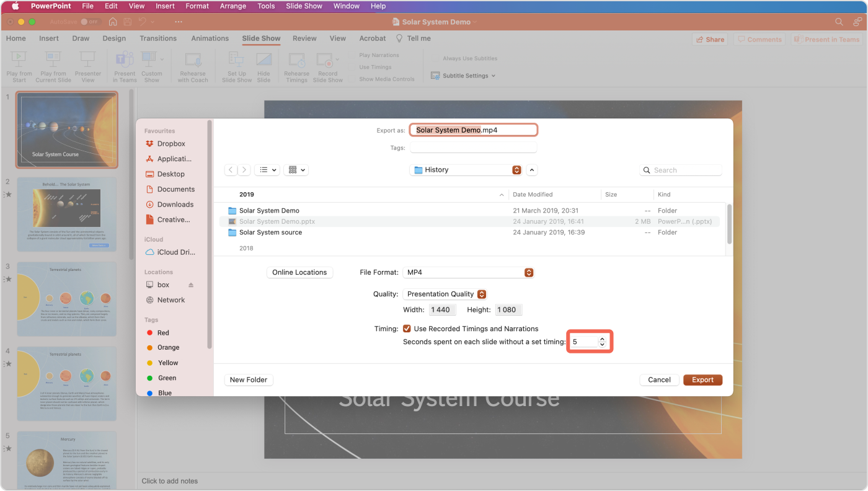
Task: Select Dropbox in Favourites sidebar
Action: point(170,143)
